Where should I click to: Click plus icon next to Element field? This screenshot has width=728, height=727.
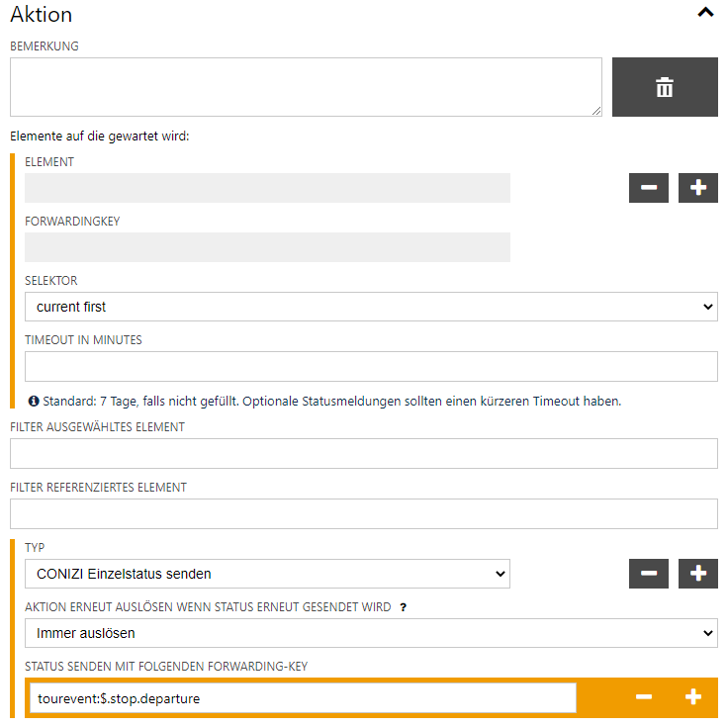click(x=697, y=188)
